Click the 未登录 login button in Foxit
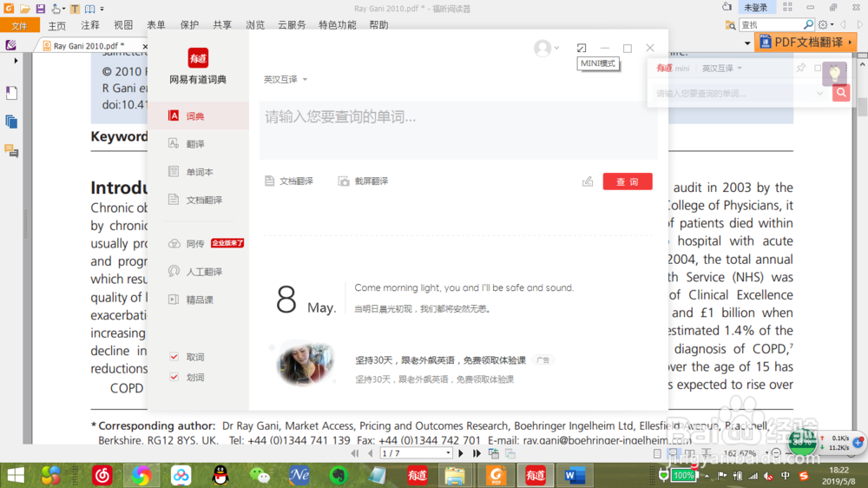Screen dimensions: 868x488 [x=755, y=8]
